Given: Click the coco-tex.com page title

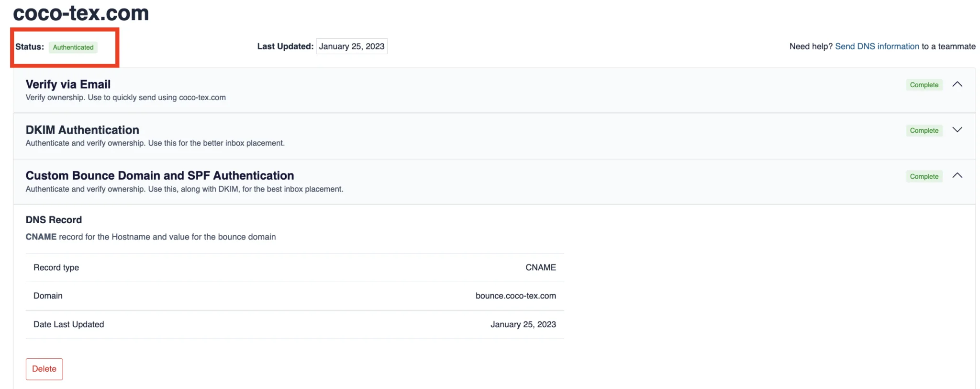Looking at the screenshot, I should click(81, 13).
